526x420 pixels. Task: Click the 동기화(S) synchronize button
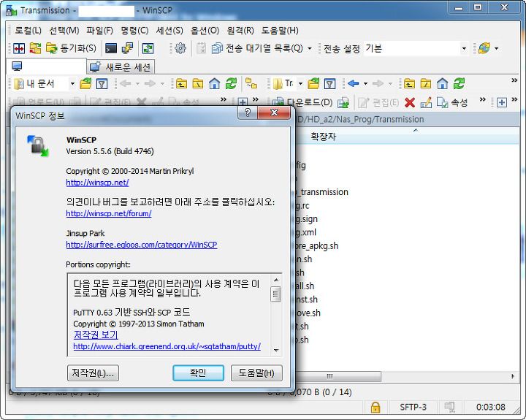point(71,49)
